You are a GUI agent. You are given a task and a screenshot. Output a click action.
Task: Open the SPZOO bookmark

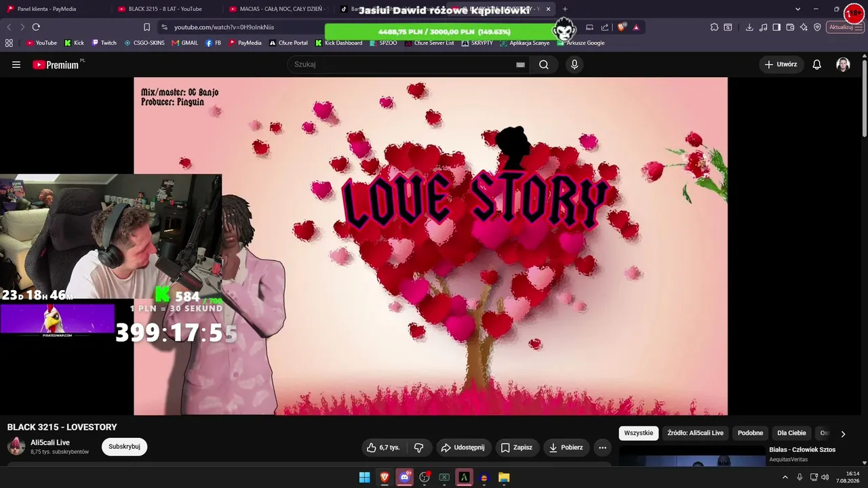[384, 43]
